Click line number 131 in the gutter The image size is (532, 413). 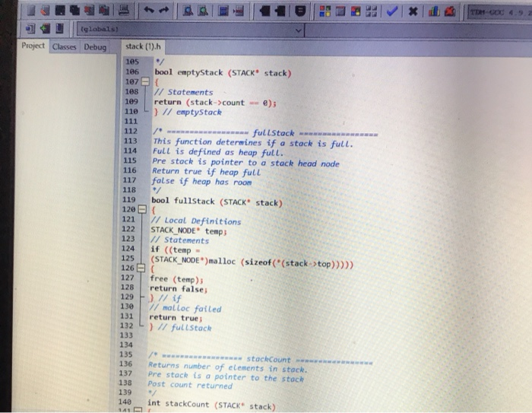pos(127,316)
